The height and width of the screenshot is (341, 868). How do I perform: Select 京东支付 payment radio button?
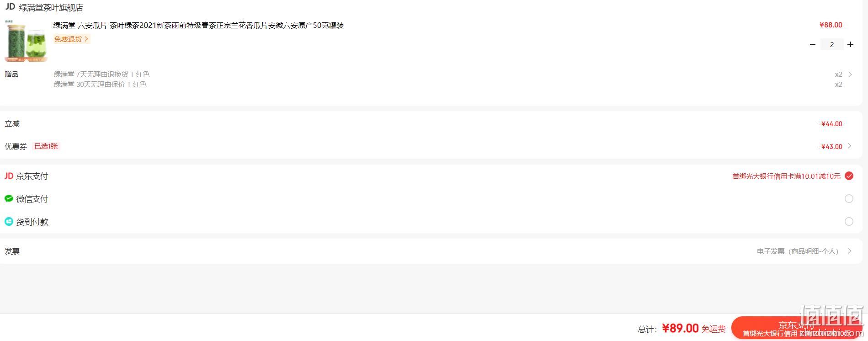pos(849,176)
